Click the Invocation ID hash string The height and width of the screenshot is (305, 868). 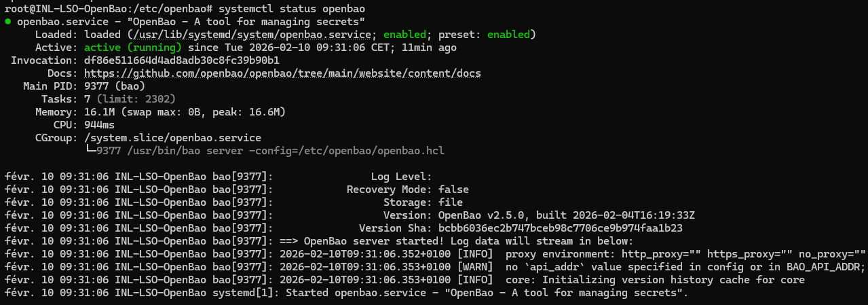181,60
